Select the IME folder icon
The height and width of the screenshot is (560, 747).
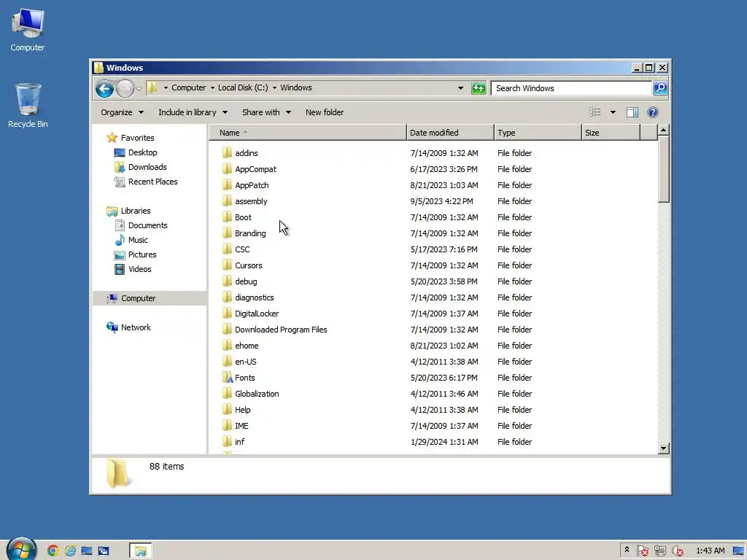(228, 426)
